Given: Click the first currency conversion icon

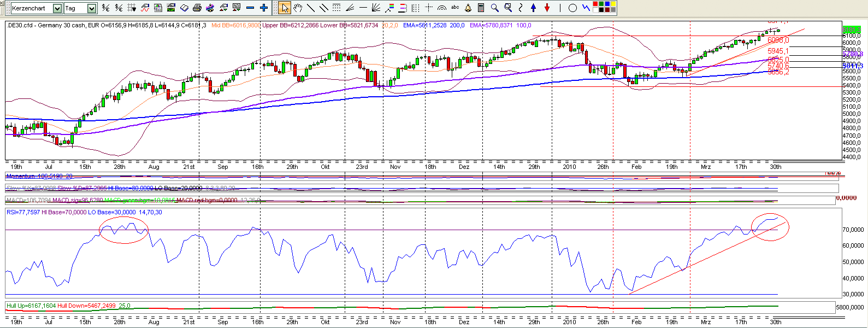Looking at the screenshot, I should 105,8.
